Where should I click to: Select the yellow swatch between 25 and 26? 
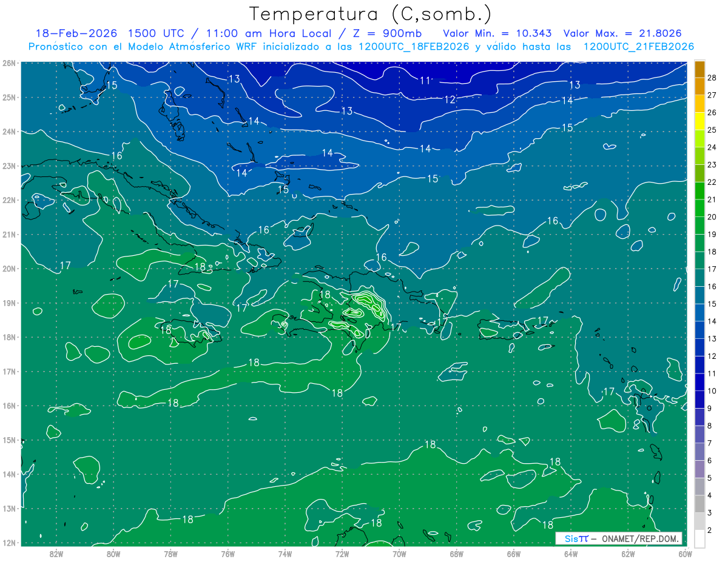[x=699, y=121]
